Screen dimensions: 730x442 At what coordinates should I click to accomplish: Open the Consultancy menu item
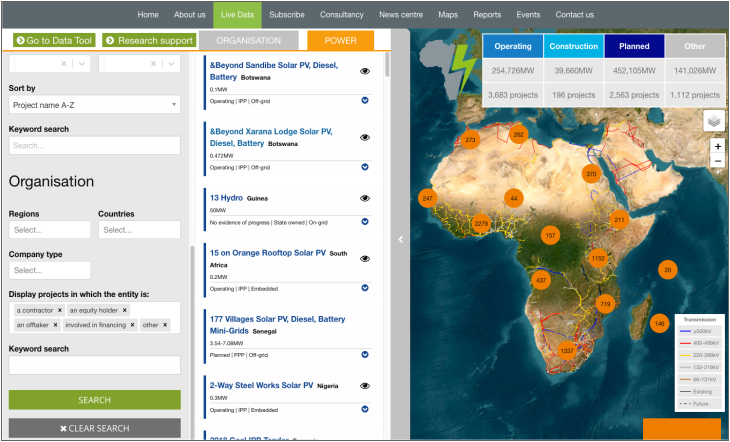[x=342, y=14]
